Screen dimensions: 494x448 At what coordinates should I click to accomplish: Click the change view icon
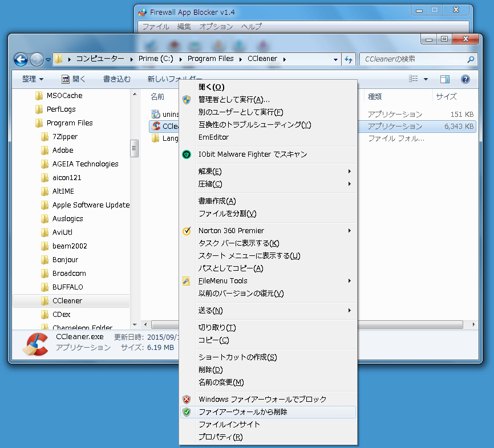coord(413,79)
